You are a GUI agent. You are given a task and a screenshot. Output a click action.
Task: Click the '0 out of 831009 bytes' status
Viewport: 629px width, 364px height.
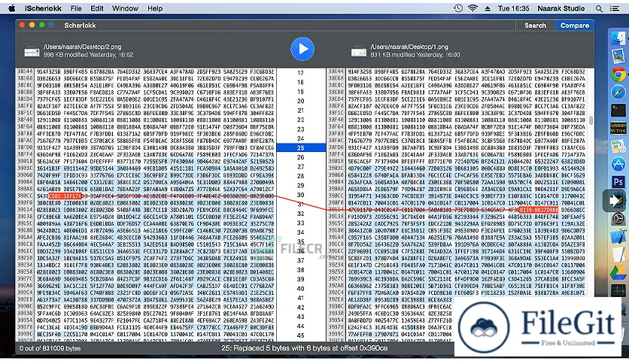(x=50, y=348)
